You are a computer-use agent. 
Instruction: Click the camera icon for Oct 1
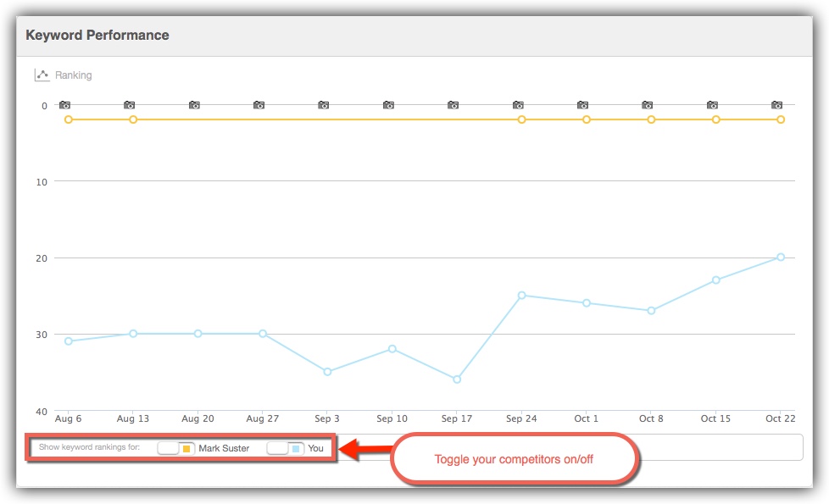point(582,105)
